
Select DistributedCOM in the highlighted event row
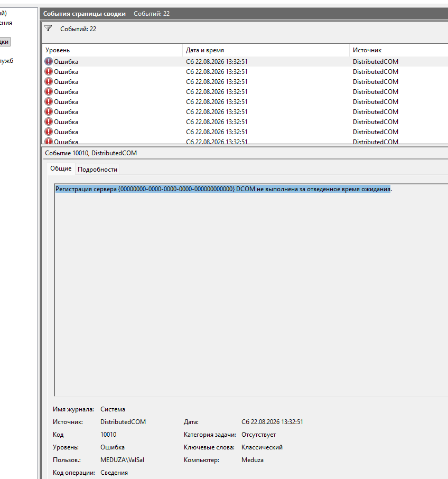pyautogui.click(x=376, y=62)
